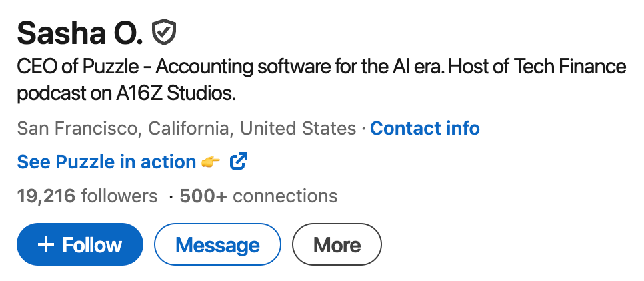644x281 pixels.
Task: Click the external link arrow icon
Action: pyautogui.click(x=239, y=161)
